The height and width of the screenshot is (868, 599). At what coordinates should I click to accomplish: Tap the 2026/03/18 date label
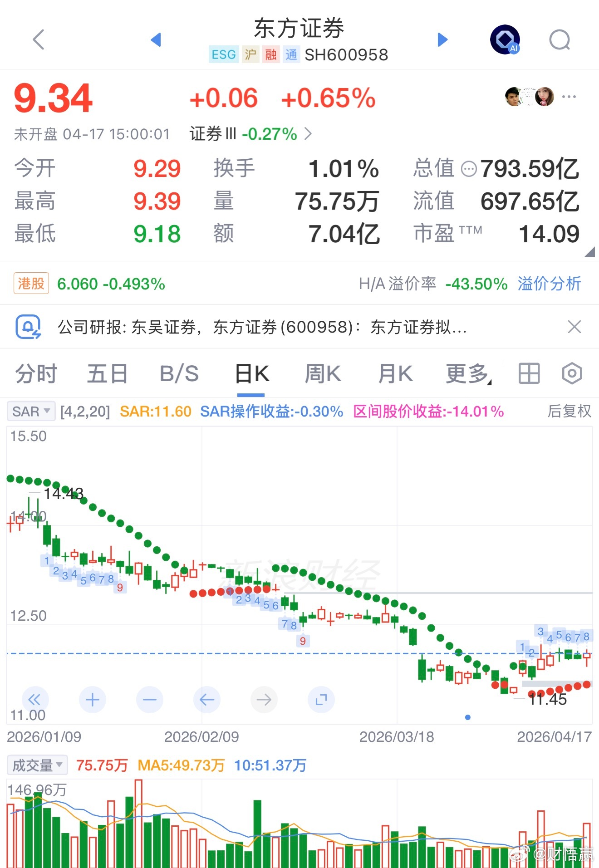pos(397,736)
